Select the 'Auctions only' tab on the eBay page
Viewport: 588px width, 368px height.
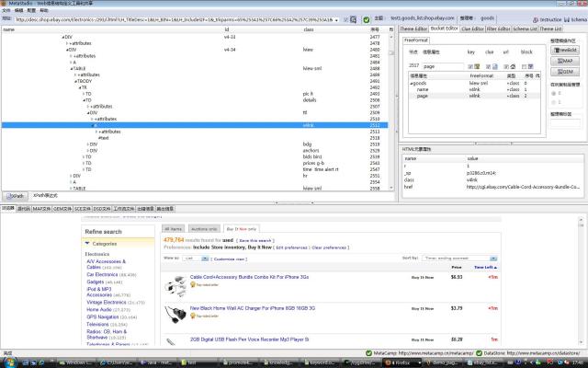(204, 229)
